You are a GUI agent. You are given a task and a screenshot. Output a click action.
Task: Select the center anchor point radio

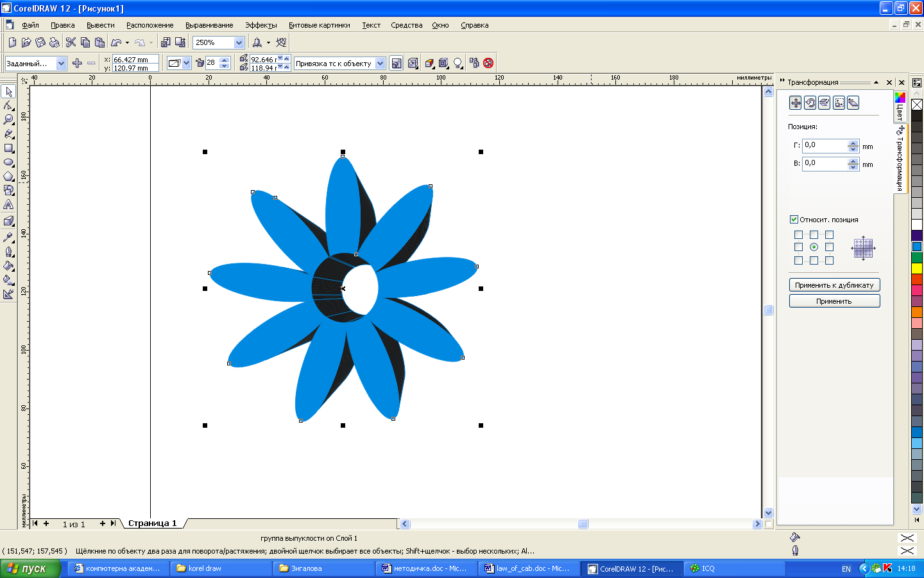click(814, 247)
